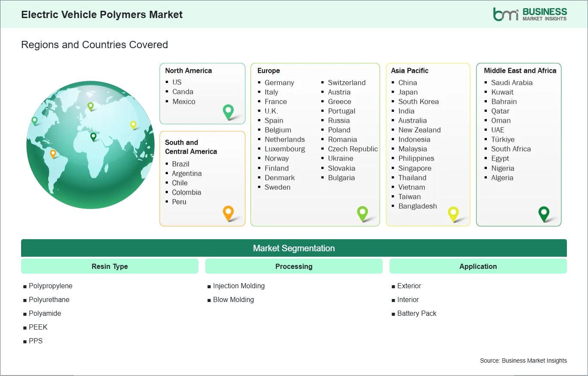Click Peru in South and Central America
The width and height of the screenshot is (588, 376).
coord(179,202)
